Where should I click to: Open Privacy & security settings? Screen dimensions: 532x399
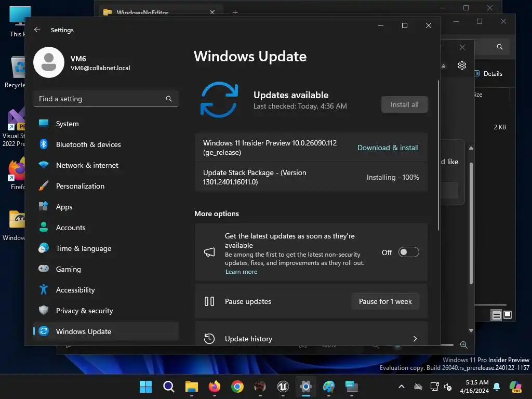(106, 311)
